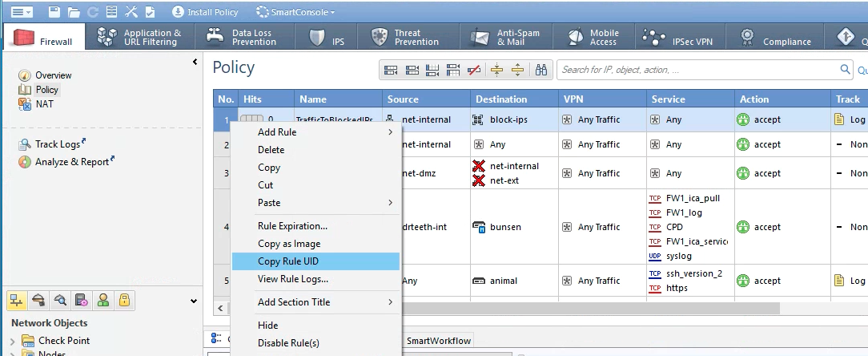868x356 pixels.
Task: Select the Services bell icon in objects bar
Action: click(38, 300)
